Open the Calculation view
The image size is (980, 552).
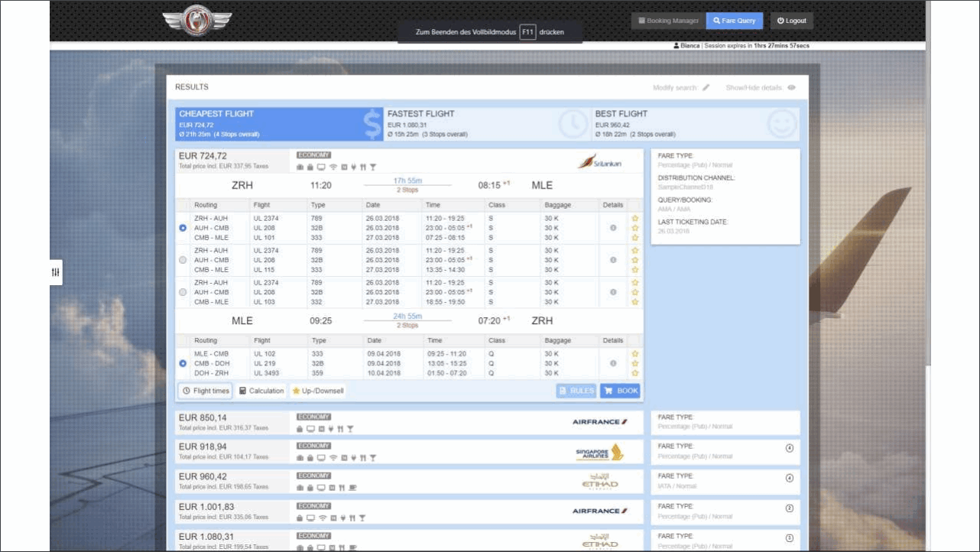tap(261, 391)
